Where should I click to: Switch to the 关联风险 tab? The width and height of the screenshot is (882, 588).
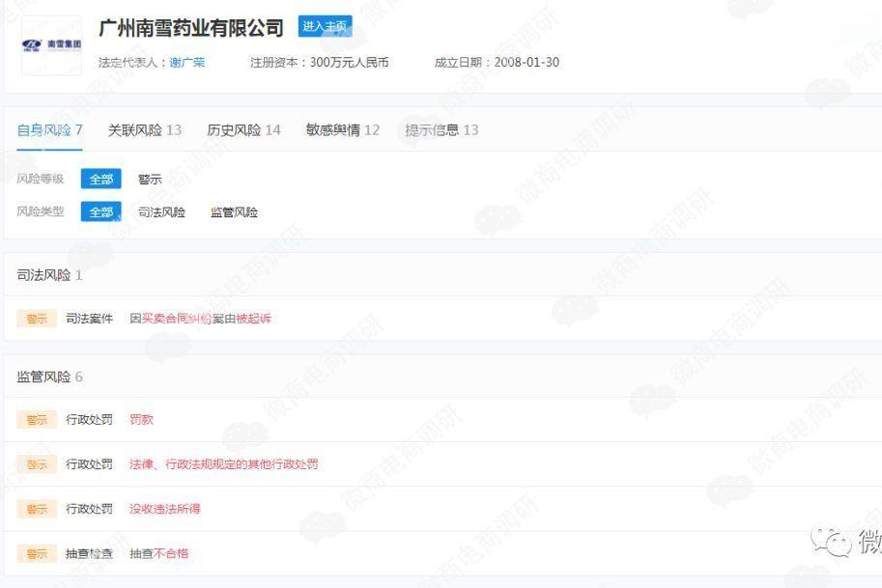(x=144, y=130)
